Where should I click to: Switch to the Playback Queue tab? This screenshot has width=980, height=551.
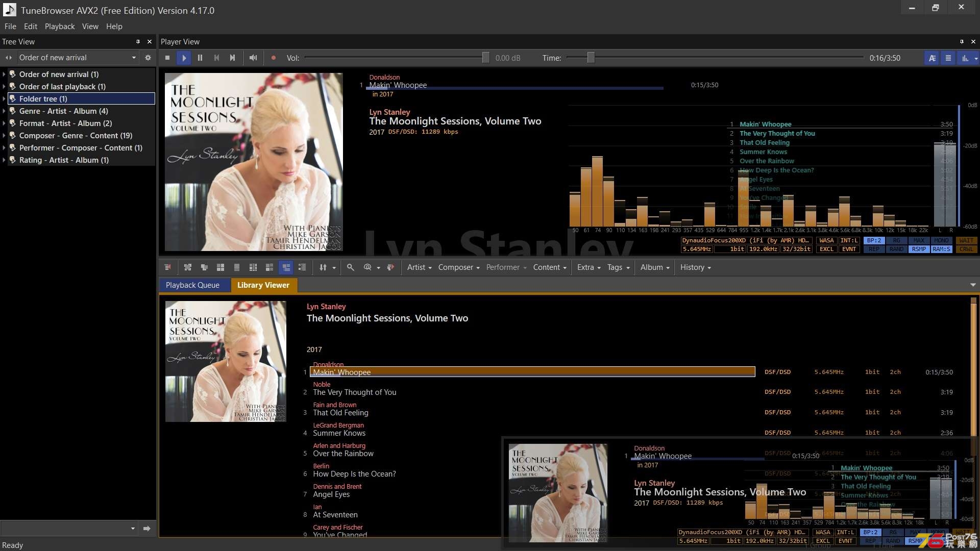tap(192, 285)
